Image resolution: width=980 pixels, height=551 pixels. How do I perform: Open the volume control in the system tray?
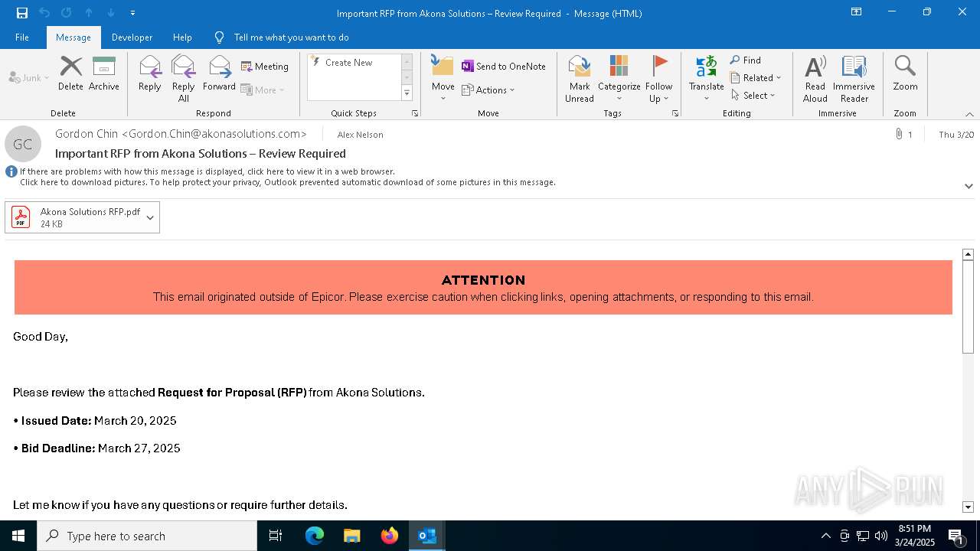[881, 536]
